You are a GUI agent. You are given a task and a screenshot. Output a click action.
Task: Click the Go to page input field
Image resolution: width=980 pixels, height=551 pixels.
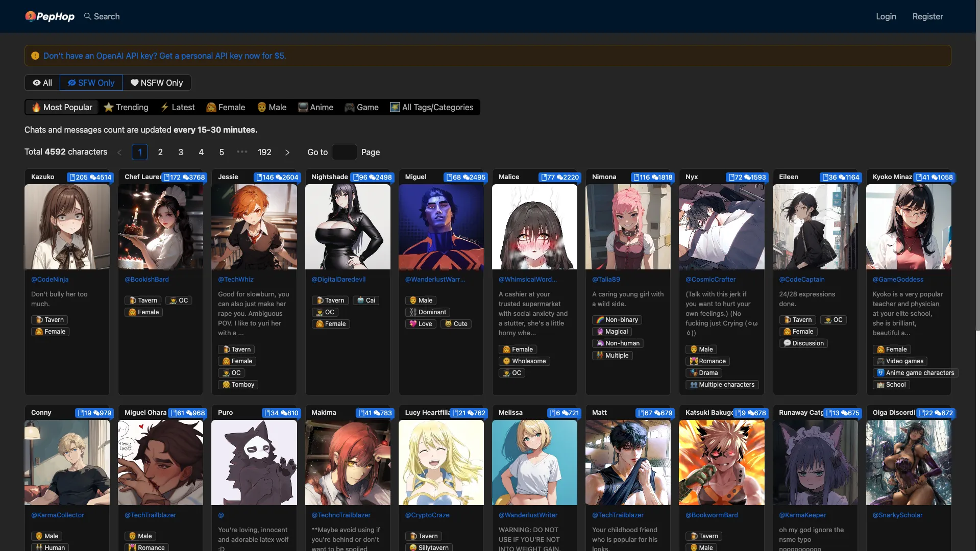[x=344, y=152]
